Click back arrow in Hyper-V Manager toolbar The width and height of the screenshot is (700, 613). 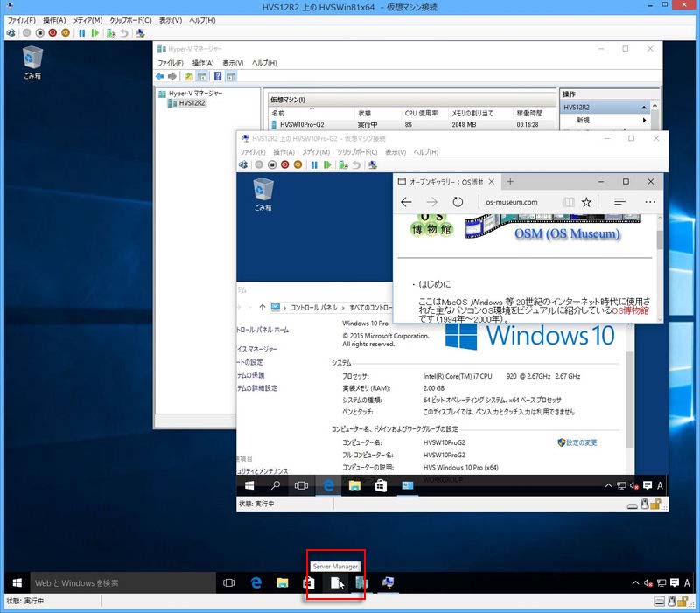tap(160, 77)
